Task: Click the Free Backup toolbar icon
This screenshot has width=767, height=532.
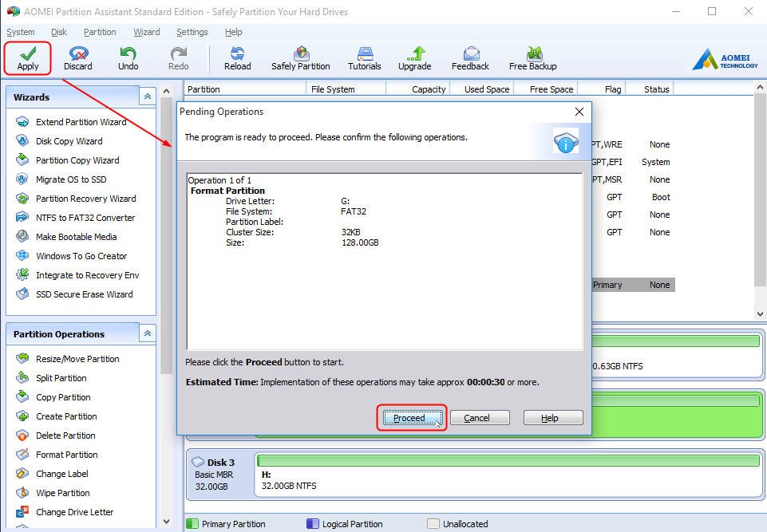Action: [532, 58]
